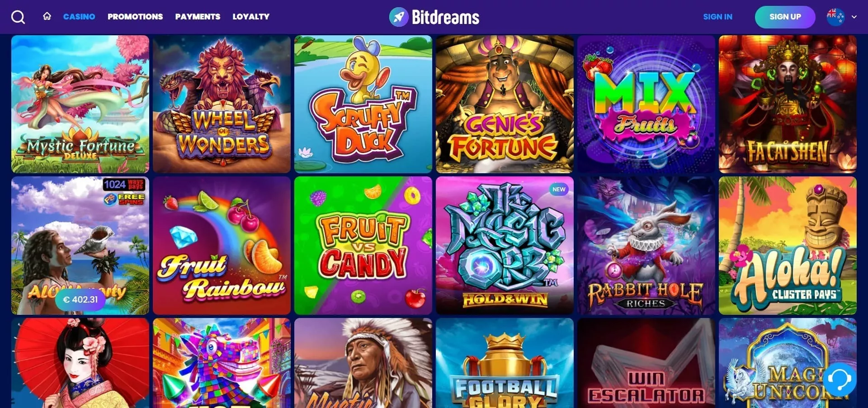Open the Casino menu item
This screenshot has width=868, height=408.
[79, 17]
